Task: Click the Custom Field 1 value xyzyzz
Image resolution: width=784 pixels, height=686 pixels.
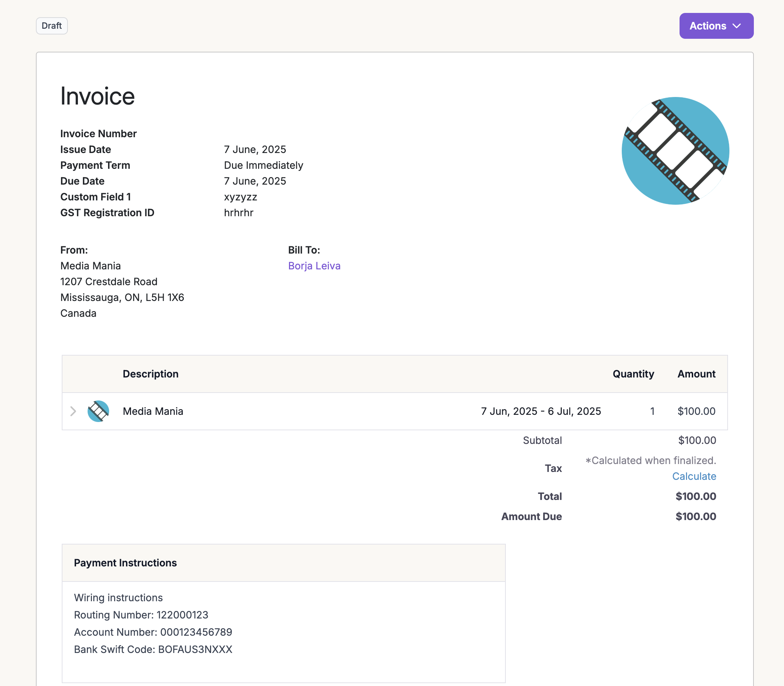Action: [x=240, y=197]
